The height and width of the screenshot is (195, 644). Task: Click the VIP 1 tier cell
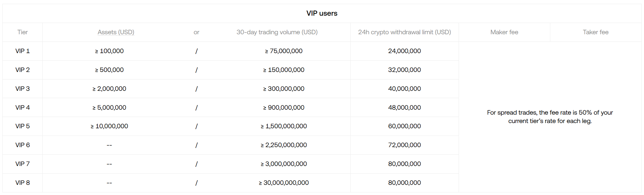[x=22, y=51]
